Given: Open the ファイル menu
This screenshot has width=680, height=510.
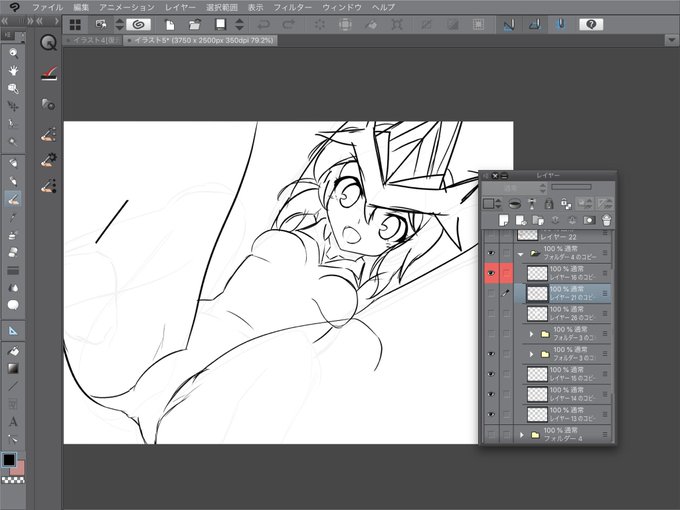Looking at the screenshot, I should (x=48, y=7).
